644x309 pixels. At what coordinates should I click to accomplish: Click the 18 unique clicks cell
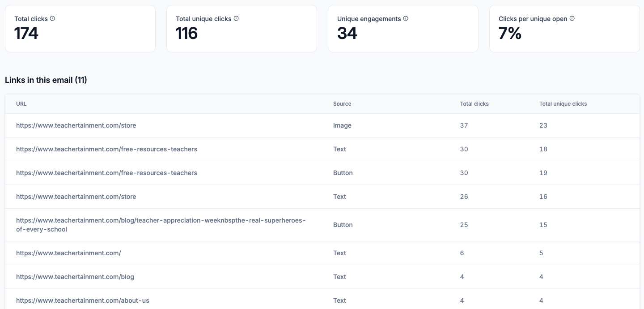pyautogui.click(x=543, y=149)
